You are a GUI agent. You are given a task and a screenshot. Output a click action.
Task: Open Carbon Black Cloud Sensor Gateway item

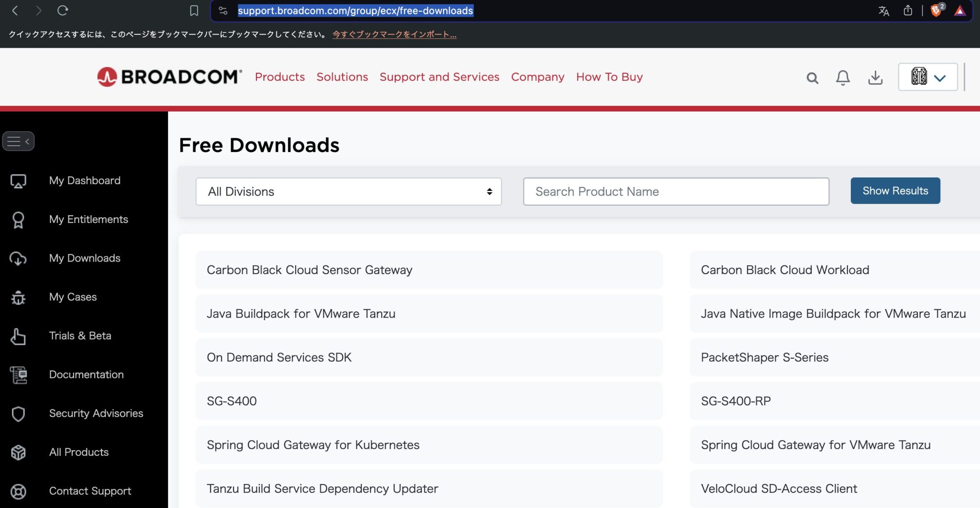[x=429, y=270]
